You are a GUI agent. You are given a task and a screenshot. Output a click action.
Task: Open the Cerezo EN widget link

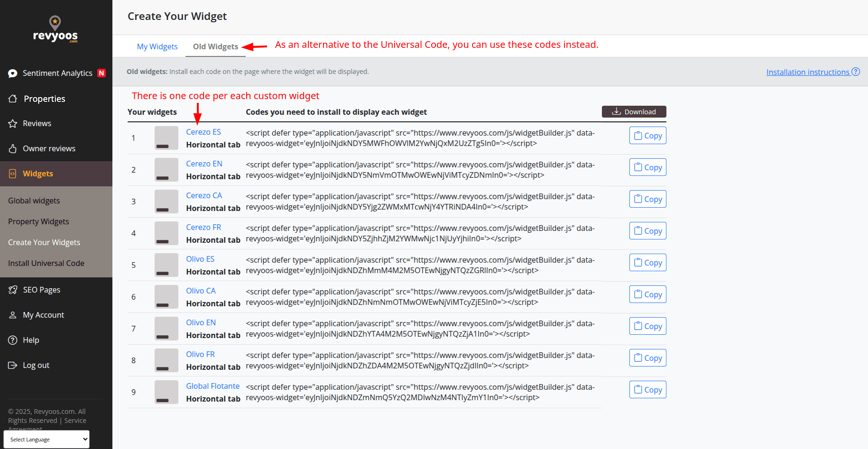point(204,164)
